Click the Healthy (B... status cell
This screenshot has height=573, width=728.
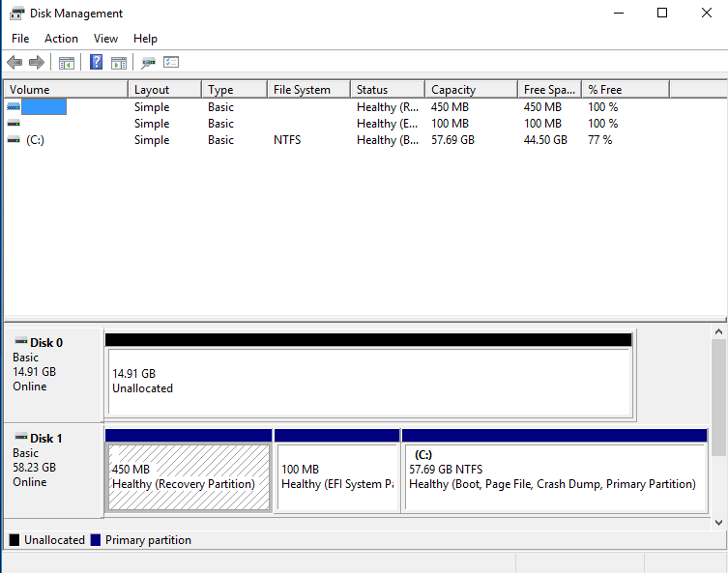[x=388, y=140]
